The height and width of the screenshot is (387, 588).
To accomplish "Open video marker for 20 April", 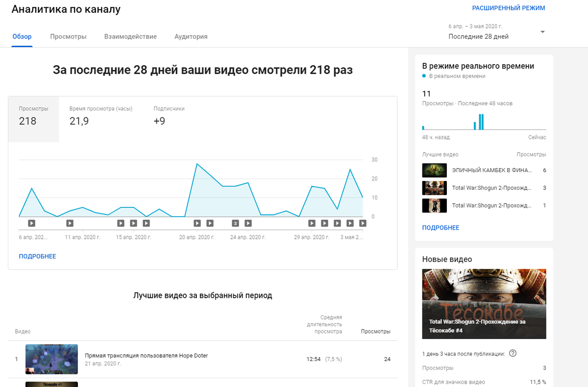I will tap(197, 223).
